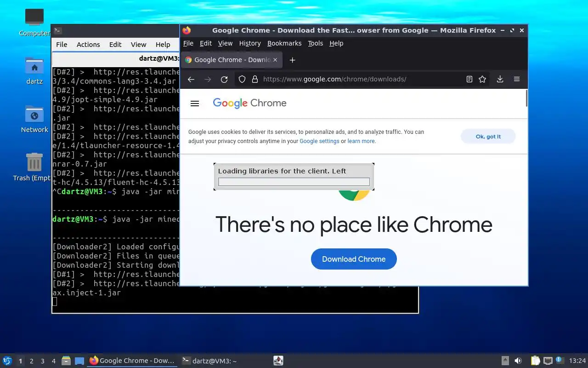This screenshot has height=368, width=588.
Task: Select the Google Chrome download browser tab
Action: [231, 60]
